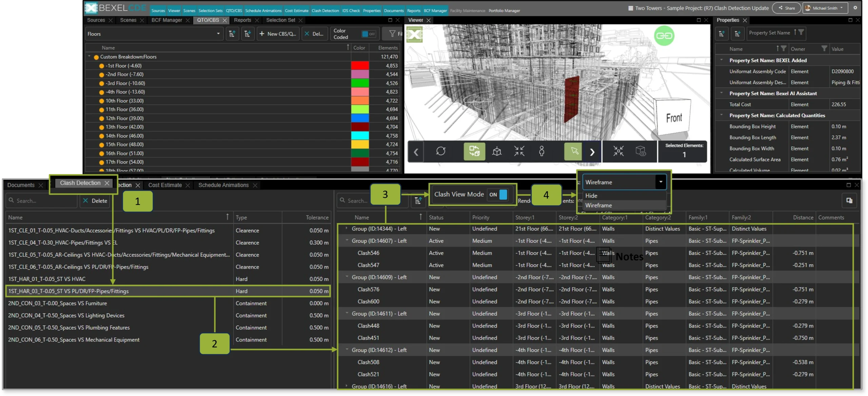The height and width of the screenshot is (396, 868).
Task: Click blue swatch for 12th Floor (39.00)
Action: tap(359, 118)
